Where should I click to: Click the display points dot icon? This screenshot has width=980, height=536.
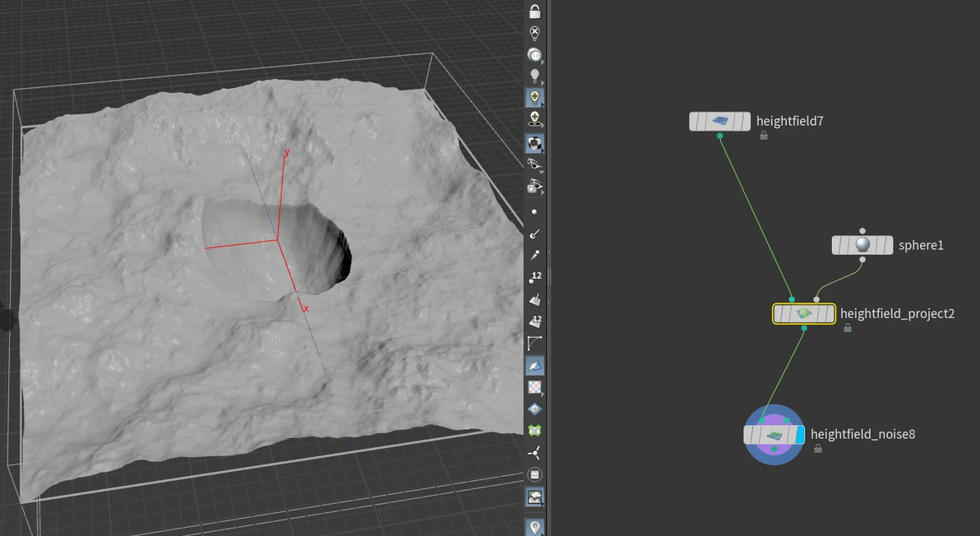pos(534,212)
